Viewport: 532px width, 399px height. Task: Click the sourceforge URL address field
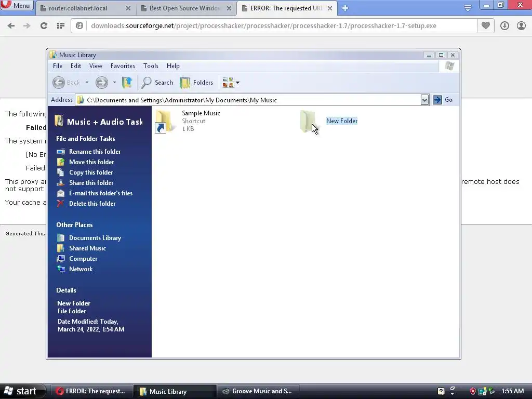click(282, 26)
